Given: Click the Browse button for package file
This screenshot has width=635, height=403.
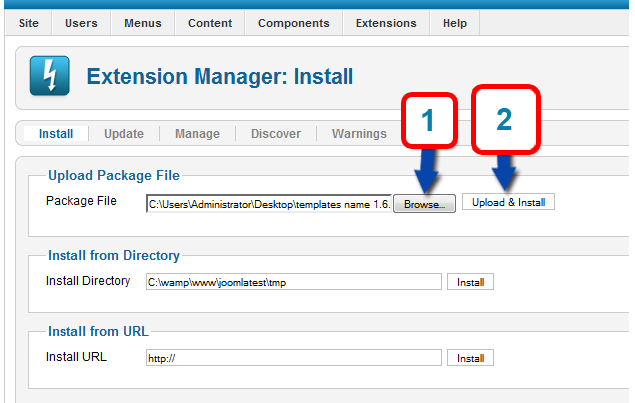Looking at the screenshot, I should click(425, 203).
